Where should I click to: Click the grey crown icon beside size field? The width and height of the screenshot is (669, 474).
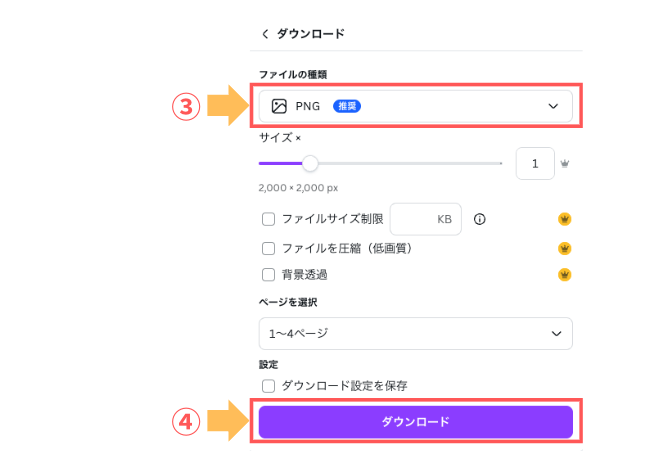564,163
